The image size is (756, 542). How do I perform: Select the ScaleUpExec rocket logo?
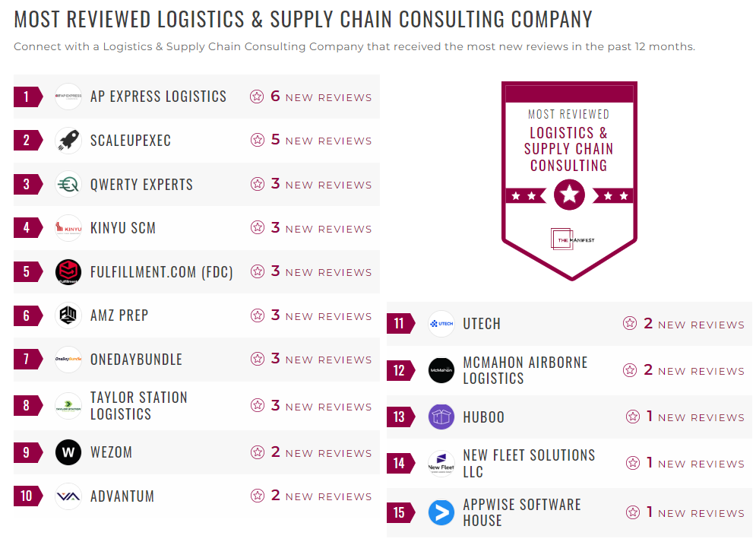coord(68,140)
